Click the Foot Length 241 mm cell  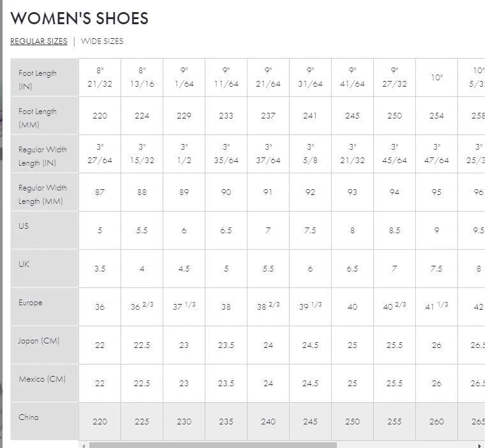(x=310, y=115)
